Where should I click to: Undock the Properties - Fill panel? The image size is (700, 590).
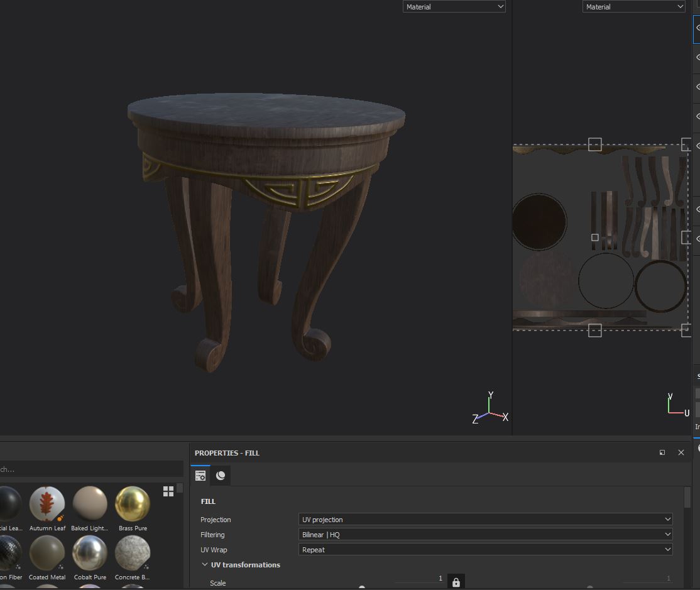(662, 452)
